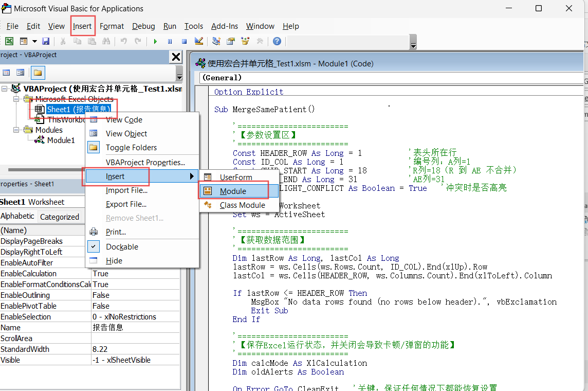Run the macro with the green play icon
The height and width of the screenshot is (391, 588).
[155, 41]
